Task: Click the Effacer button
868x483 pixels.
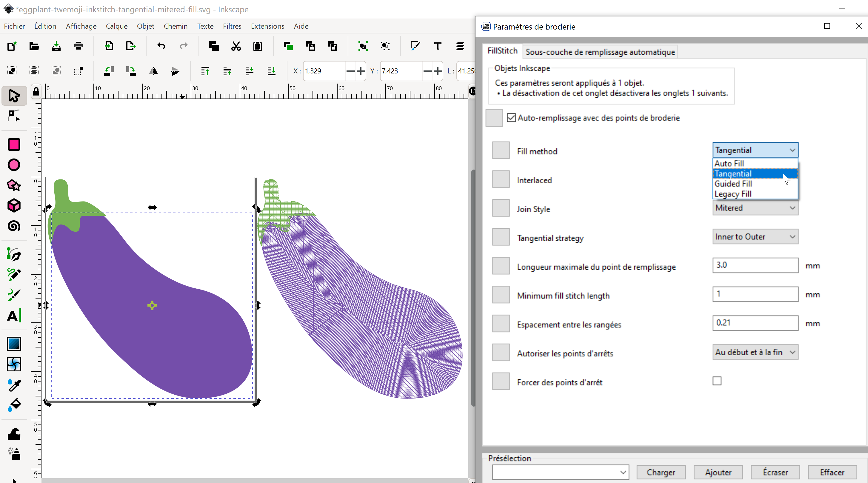Action: (x=832, y=472)
